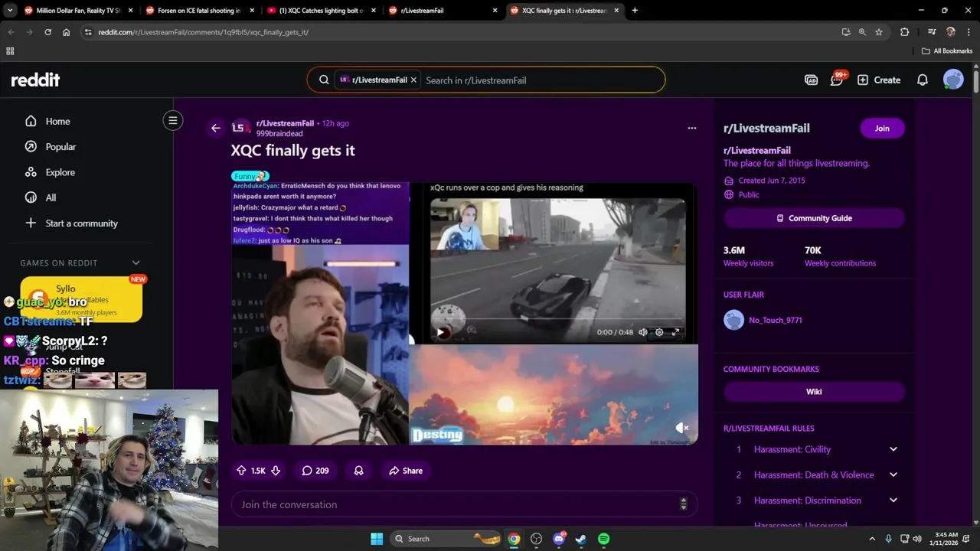Open the browser extensions menu

point(904,32)
